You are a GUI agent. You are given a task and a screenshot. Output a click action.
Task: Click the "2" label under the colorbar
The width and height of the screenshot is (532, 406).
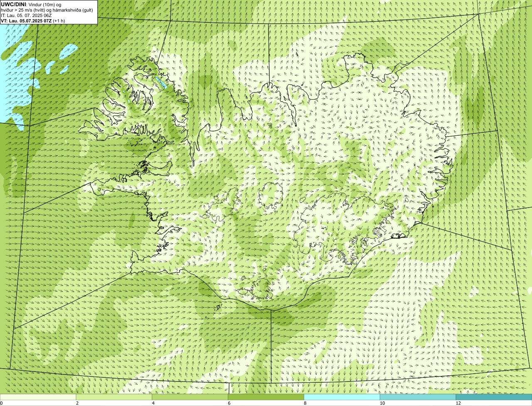(77, 403)
